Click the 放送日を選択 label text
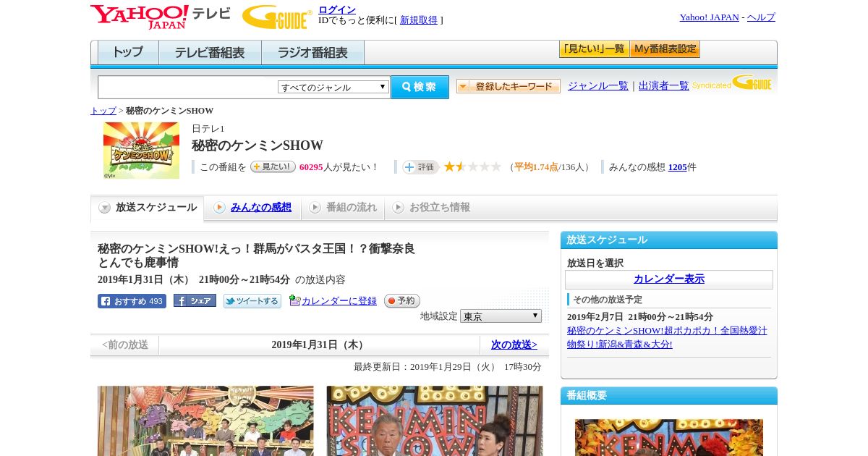Screen dimensions: 868x456 coord(595,263)
